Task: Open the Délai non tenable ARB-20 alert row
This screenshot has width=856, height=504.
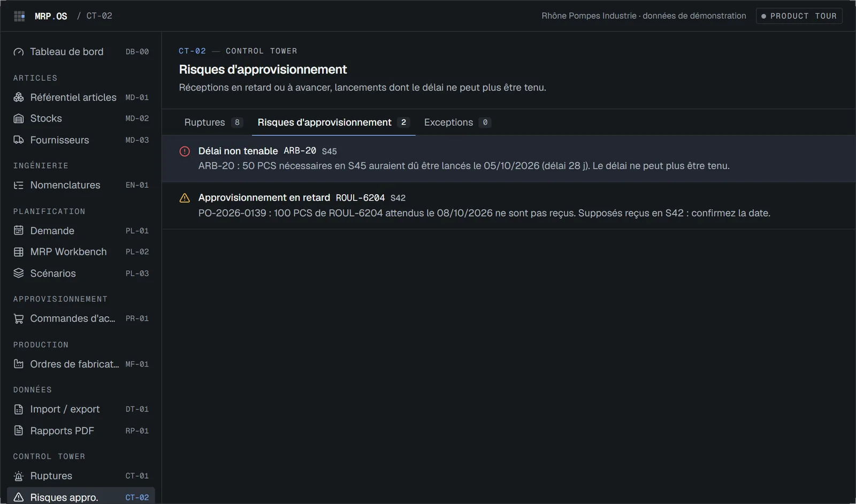Action: tap(509, 158)
